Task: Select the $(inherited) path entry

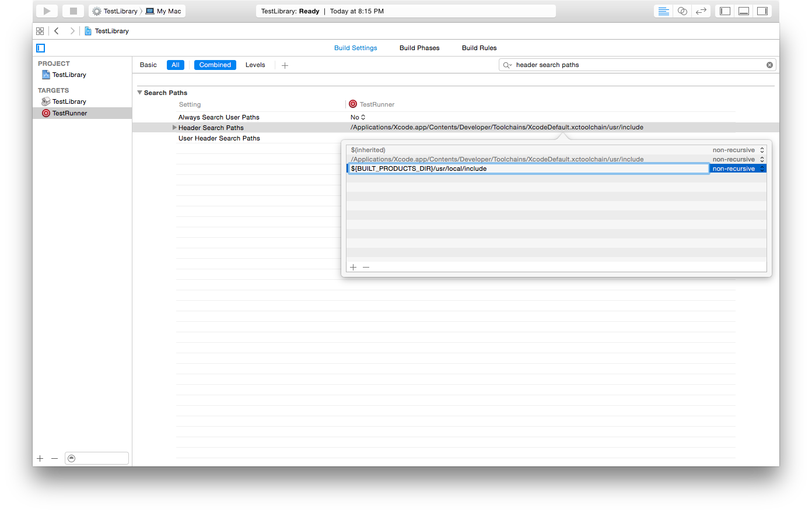Action: pos(368,150)
